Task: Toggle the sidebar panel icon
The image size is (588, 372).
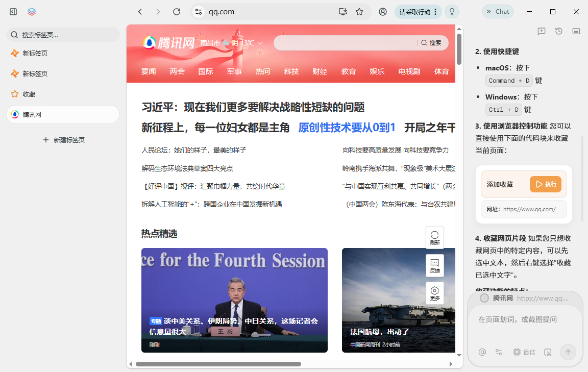Action: coord(13,12)
